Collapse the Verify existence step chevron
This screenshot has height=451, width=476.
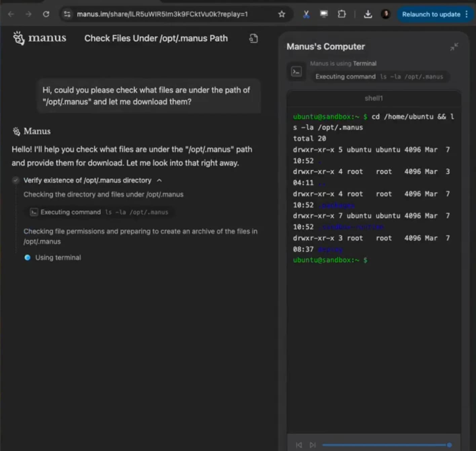click(159, 180)
